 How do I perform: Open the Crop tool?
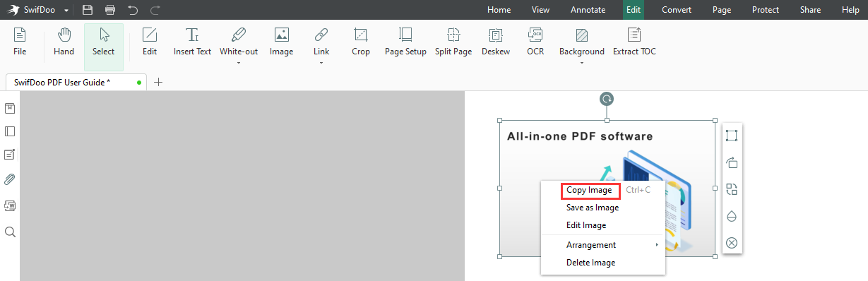(361, 42)
